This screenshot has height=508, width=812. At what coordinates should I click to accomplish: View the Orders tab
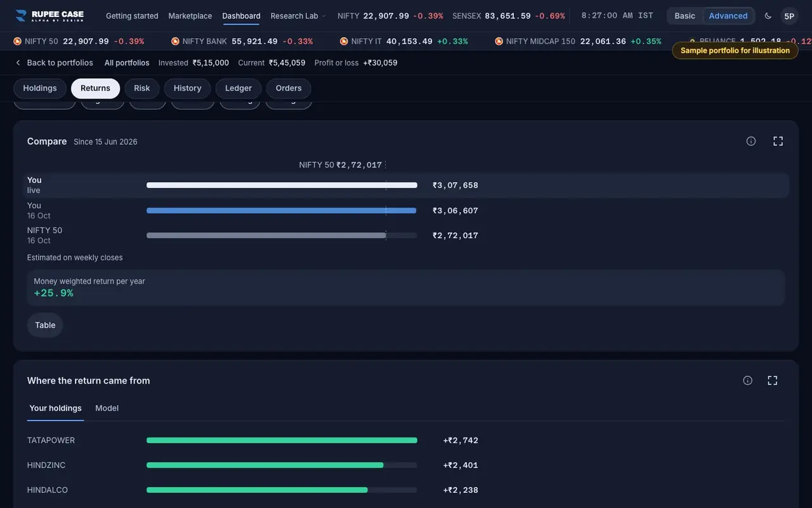(289, 88)
